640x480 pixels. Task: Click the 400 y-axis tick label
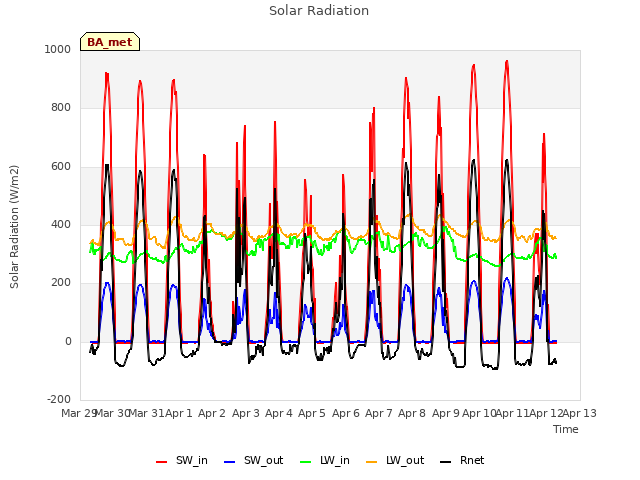[61, 224]
